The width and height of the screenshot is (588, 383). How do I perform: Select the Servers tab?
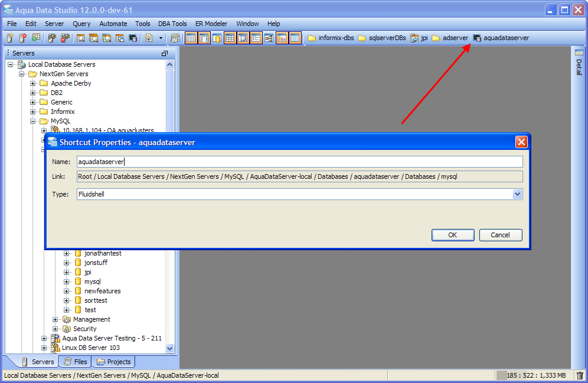[x=38, y=362]
